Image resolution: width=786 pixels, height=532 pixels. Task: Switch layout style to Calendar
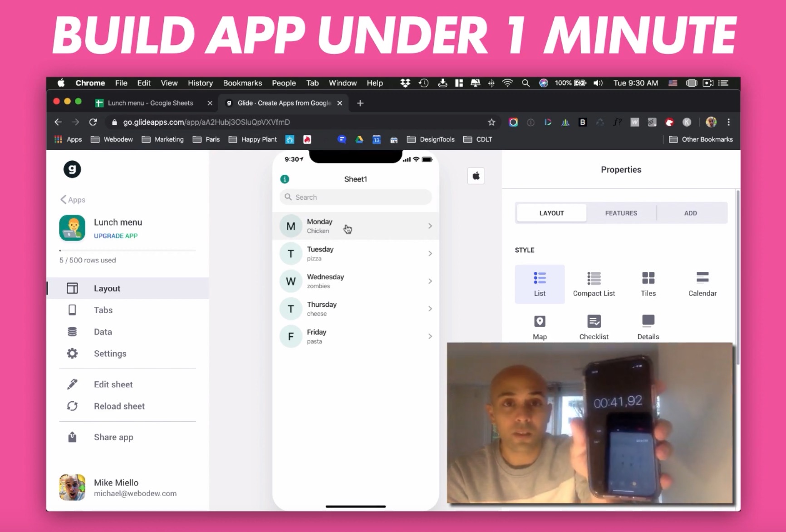702,283
